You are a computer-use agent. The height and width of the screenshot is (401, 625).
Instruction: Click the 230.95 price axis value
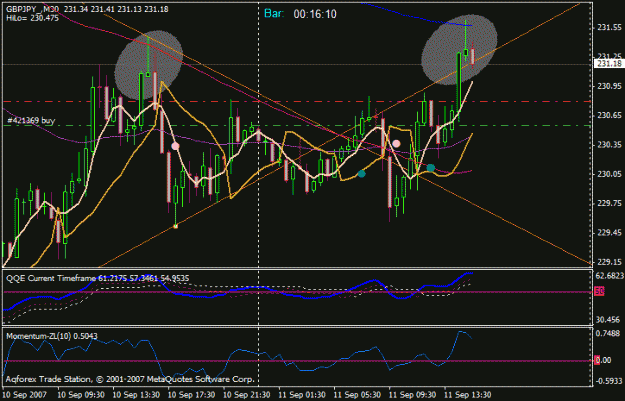609,86
